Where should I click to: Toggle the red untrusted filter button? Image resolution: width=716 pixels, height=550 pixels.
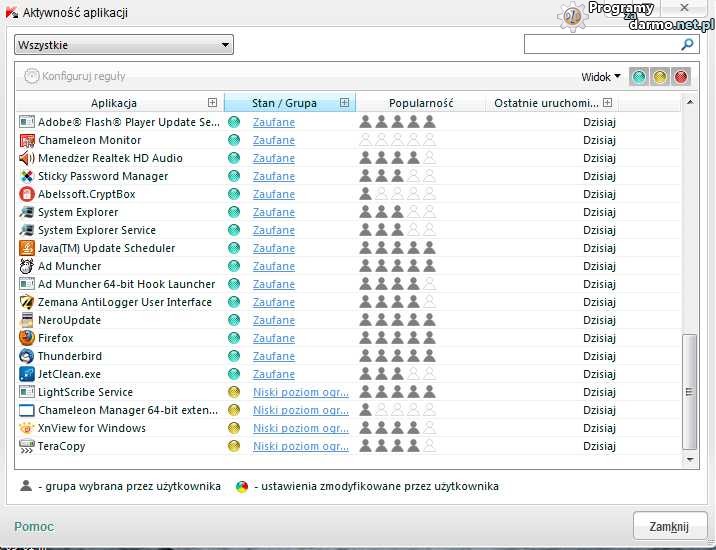(681, 76)
